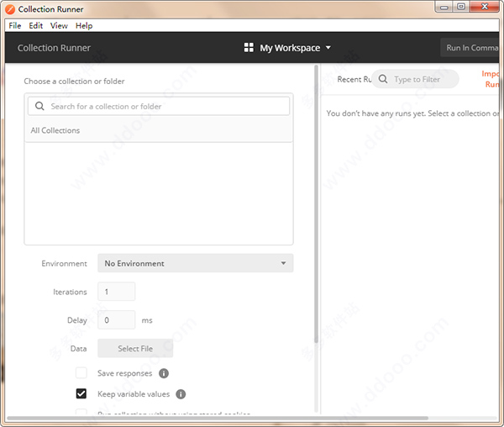
Task: Click the My Workspace label
Action: pos(290,48)
